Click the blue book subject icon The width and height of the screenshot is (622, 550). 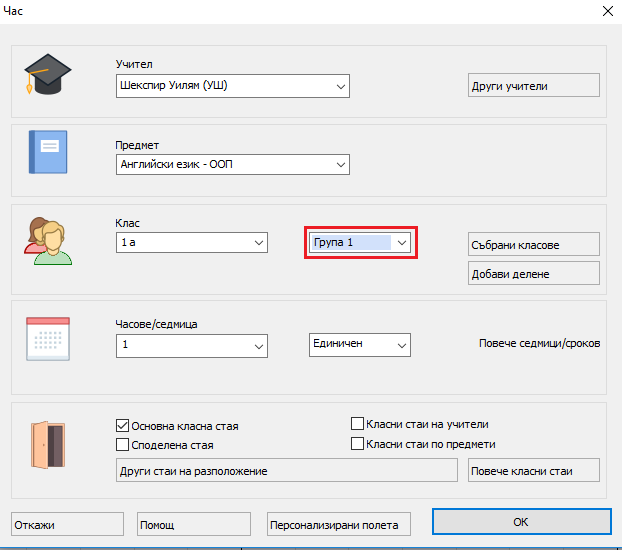click(x=46, y=154)
